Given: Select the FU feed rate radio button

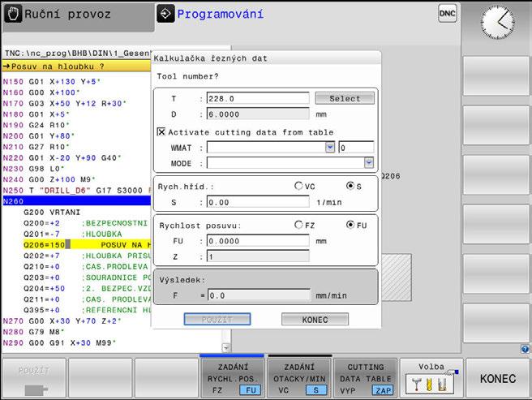Looking at the screenshot, I should click(350, 225).
